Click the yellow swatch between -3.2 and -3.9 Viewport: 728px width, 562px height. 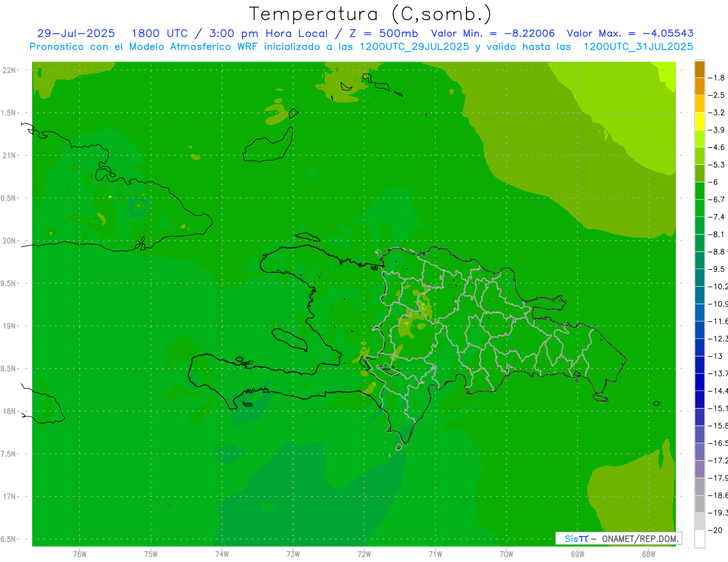[x=699, y=121]
